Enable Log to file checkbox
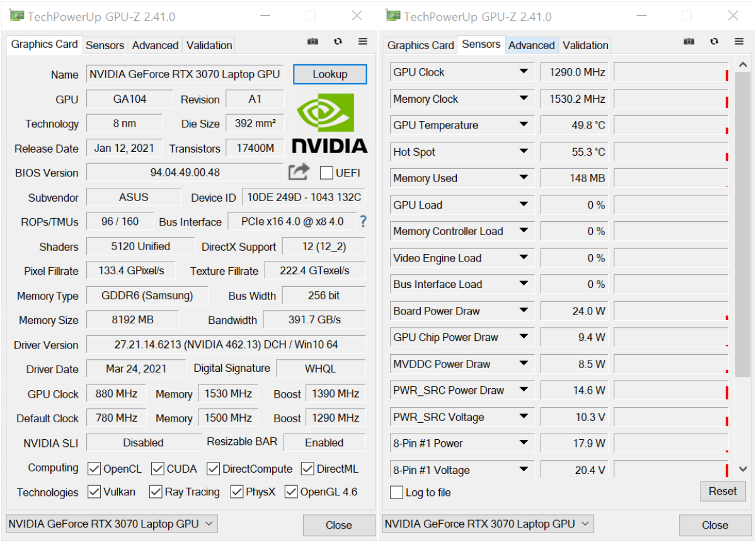Viewport: 756px width, 542px height. coord(396,492)
